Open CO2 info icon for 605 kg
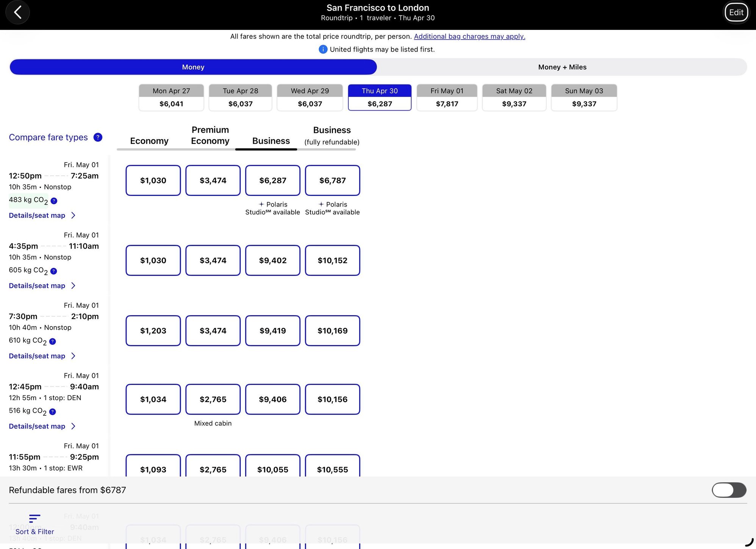 point(53,271)
